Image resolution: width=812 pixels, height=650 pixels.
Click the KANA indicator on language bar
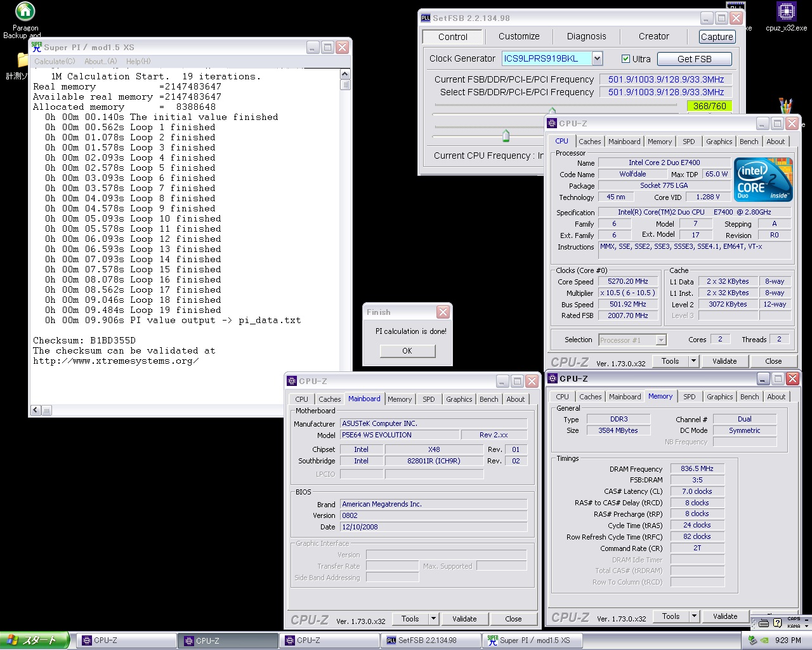(794, 627)
